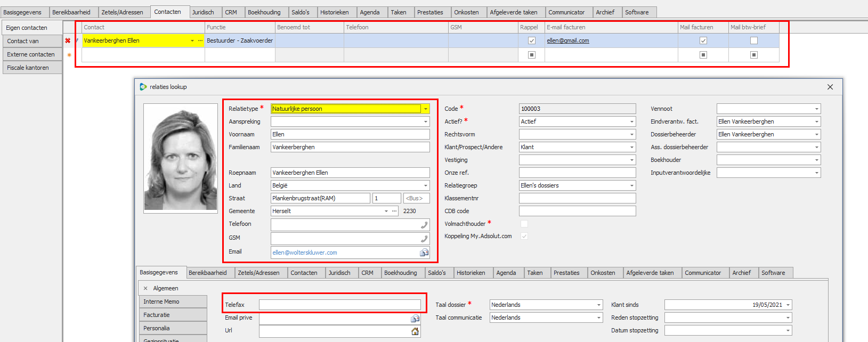The image size is (868, 342).
Task: Enable Mail btw-brief checkbox in first row
Action: click(753, 40)
